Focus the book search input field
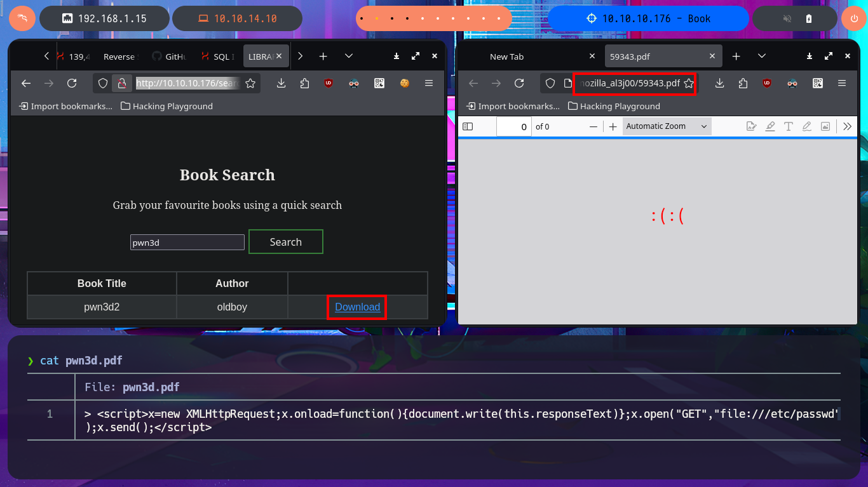 point(187,242)
